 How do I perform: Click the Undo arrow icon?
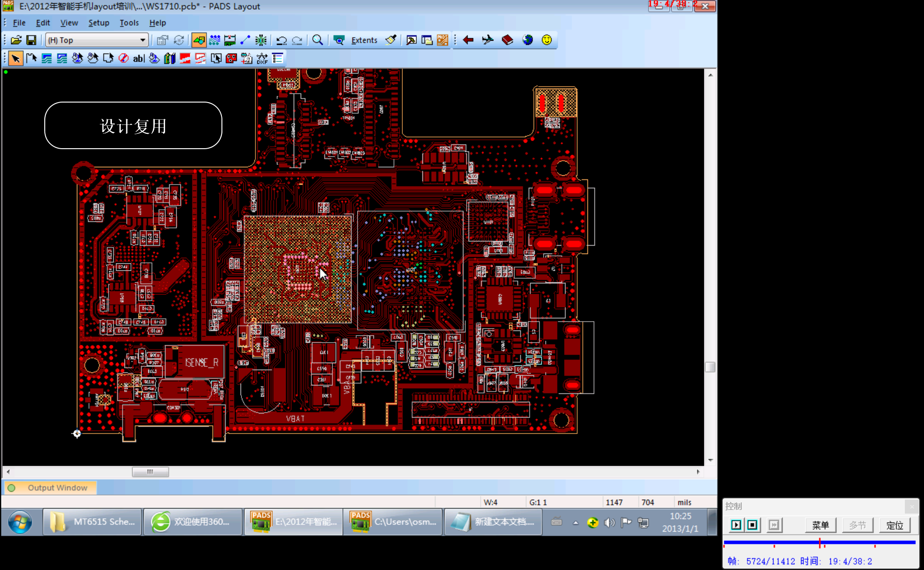coord(281,40)
